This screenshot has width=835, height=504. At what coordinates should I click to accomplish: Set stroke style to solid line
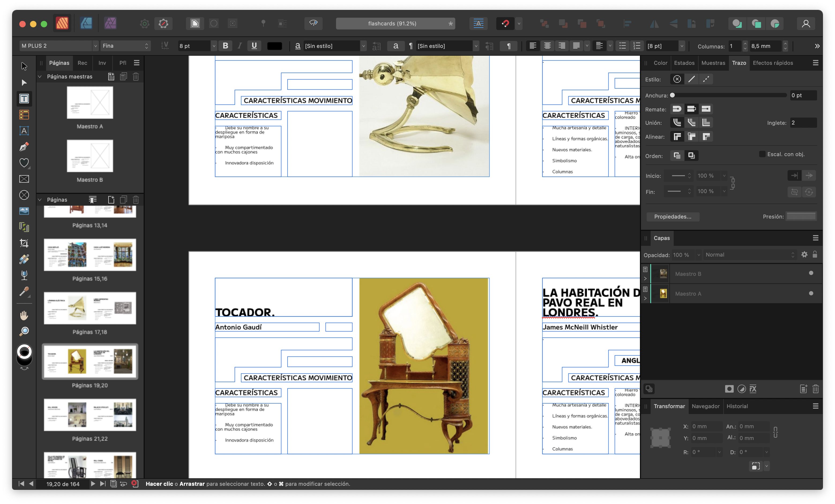[691, 79]
